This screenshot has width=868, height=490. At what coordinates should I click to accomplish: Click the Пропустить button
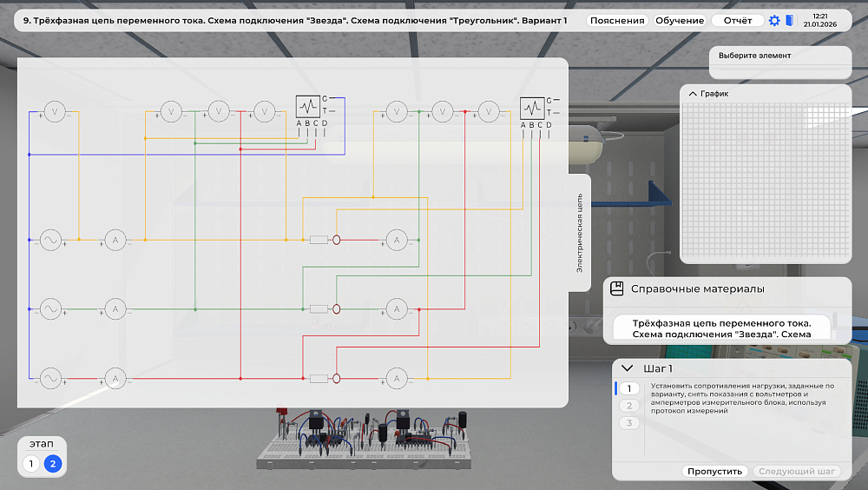pos(714,471)
